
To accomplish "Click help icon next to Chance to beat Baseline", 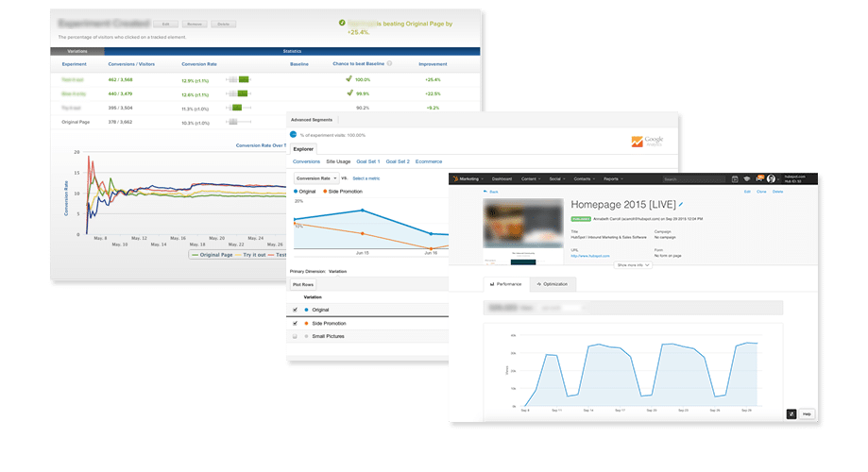I will (x=390, y=63).
